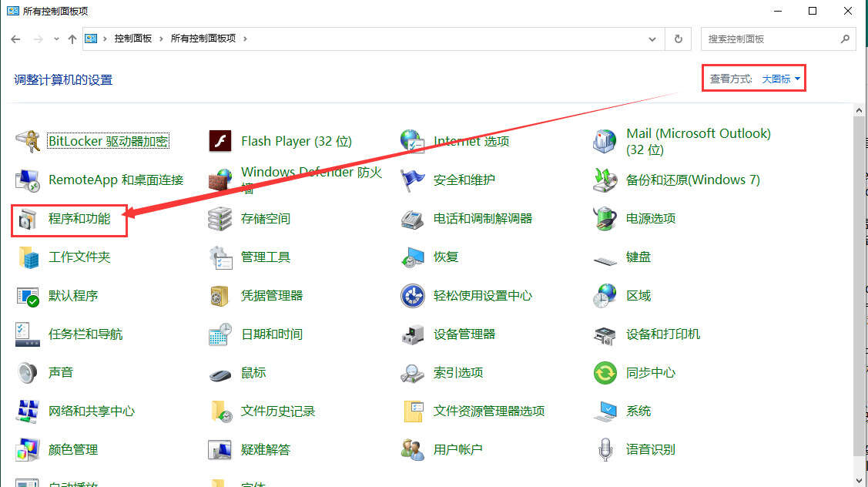The image size is (868, 487).
Task: Open the 设备和打印机 icon
Action: 605,334
